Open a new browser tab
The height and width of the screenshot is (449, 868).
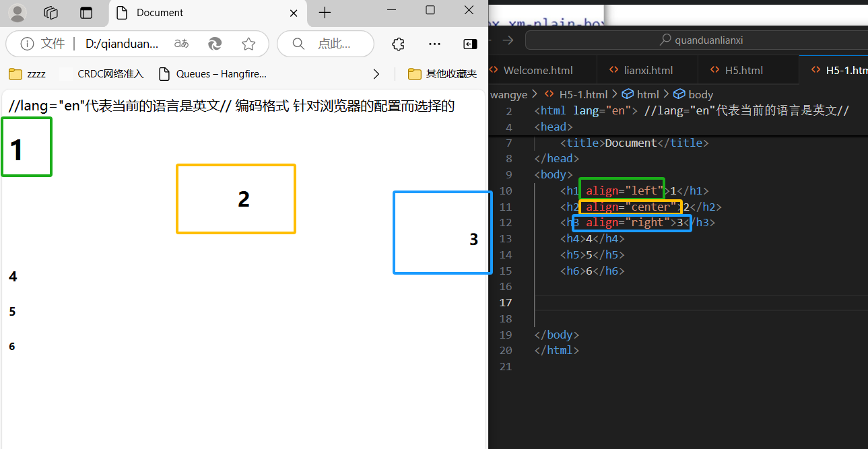[325, 13]
